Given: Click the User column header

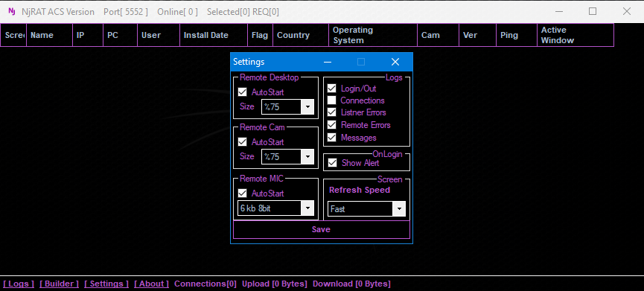Looking at the screenshot, I should (x=159, y=35).
